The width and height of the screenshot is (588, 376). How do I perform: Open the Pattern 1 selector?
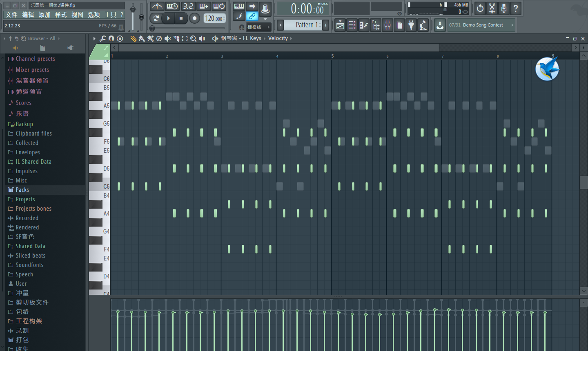coord(306,25)
